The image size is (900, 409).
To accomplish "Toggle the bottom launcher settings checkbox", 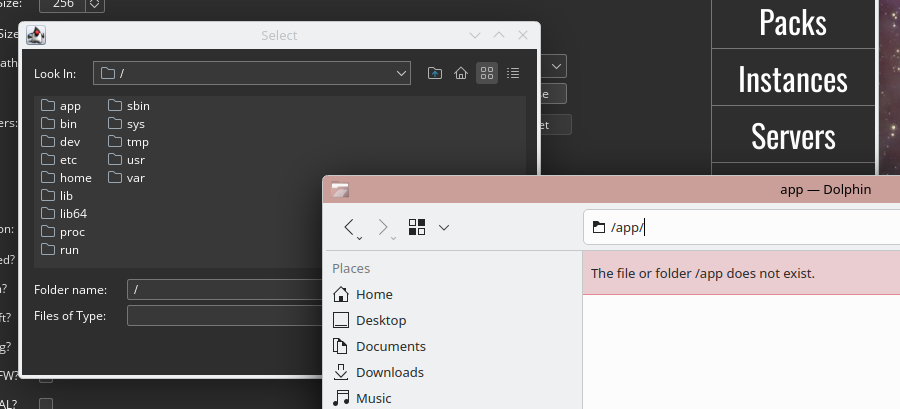I will coord(46,403).
